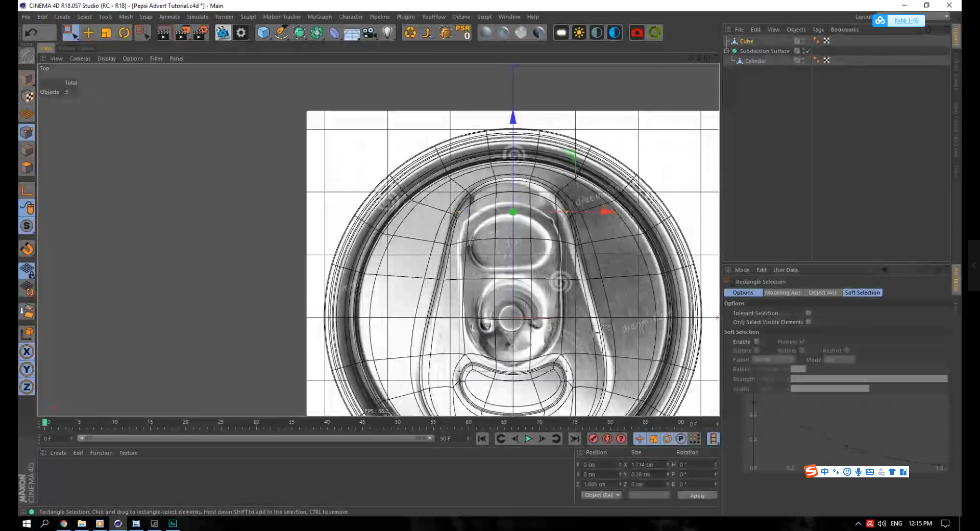This screenshot has width=980, height=531.
Task: Toggle the Rubber checkbox
Action: click(x=802, y=350)
